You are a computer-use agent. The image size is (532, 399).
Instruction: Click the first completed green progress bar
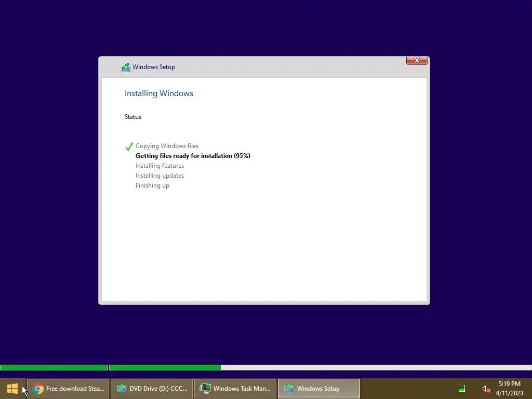coord(54,367)
